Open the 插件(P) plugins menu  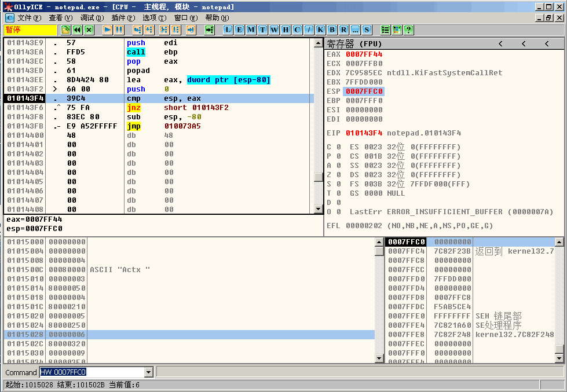(x=123, y=18)
